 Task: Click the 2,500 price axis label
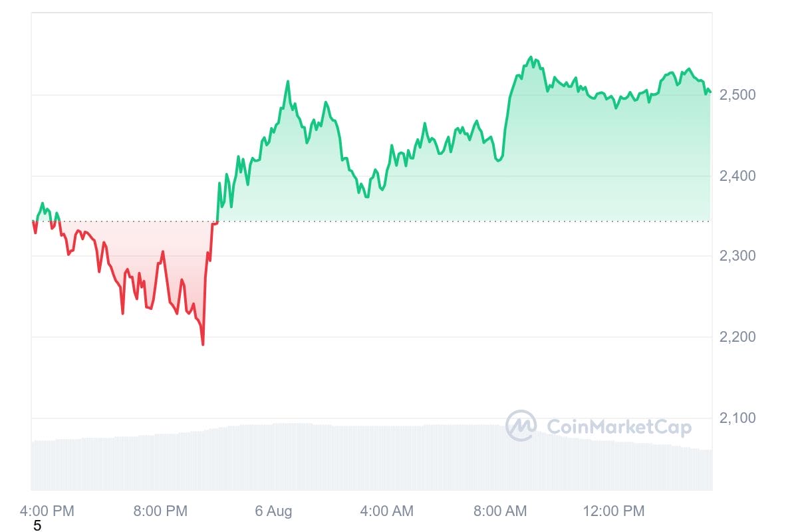click(x=737, y=95)
